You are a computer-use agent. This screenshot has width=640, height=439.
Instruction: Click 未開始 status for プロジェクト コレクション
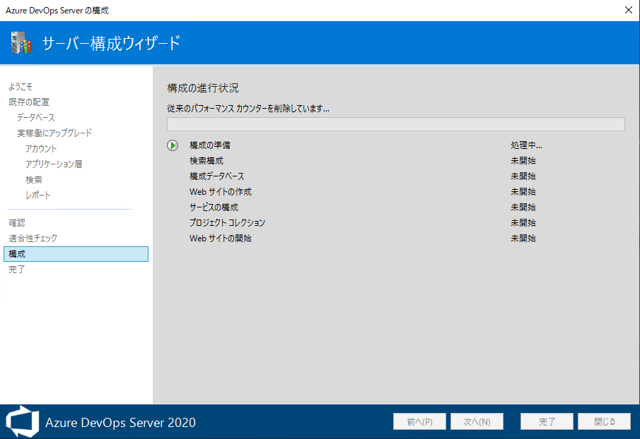click(x=523, y=223)
